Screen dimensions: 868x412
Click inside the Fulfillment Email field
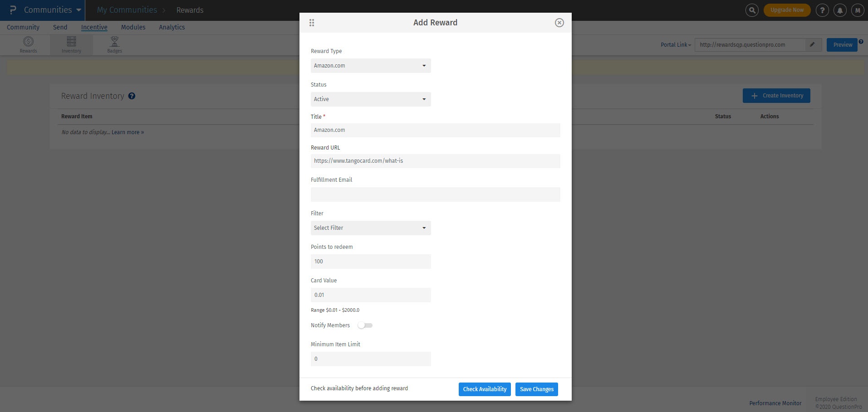[x=435, y=194]
